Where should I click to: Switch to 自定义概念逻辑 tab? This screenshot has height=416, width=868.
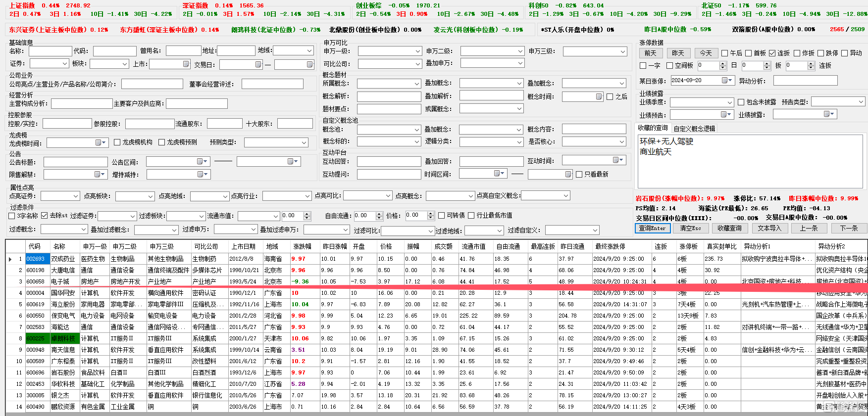coord(694,128)
